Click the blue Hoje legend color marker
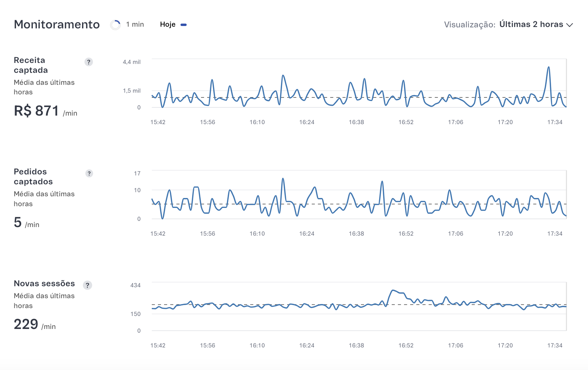 tap(184, 25)
